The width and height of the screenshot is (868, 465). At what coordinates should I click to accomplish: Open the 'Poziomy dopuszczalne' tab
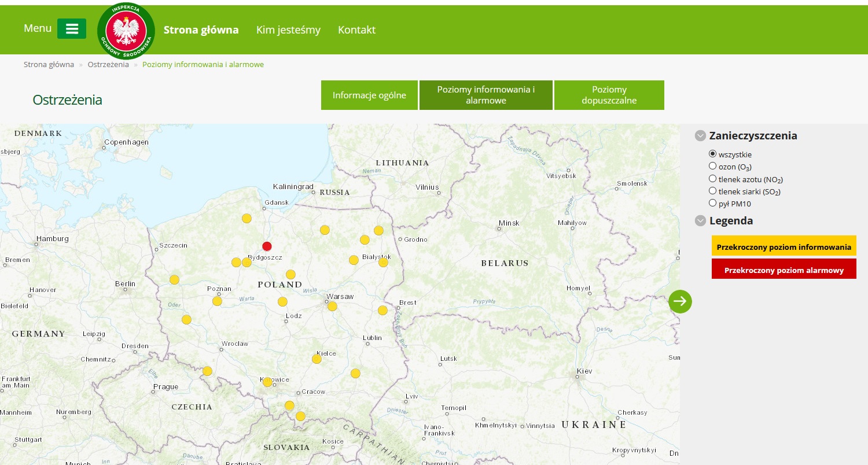[609, 95]
